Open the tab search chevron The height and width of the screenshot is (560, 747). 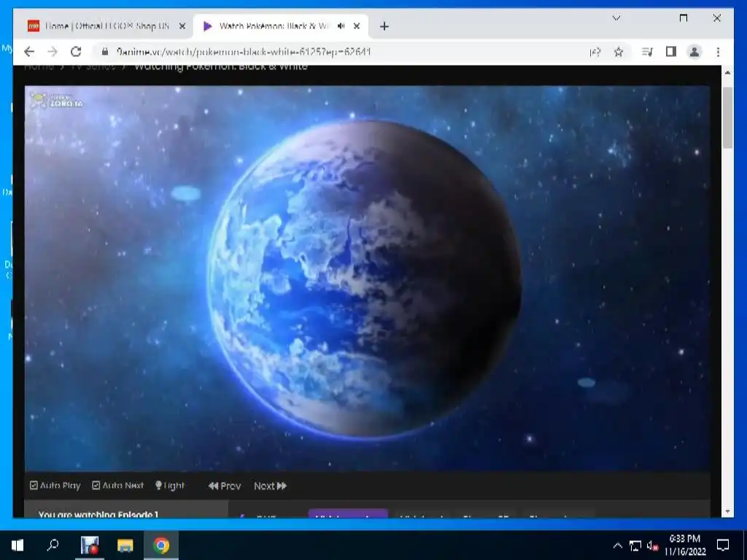[616, 18]
